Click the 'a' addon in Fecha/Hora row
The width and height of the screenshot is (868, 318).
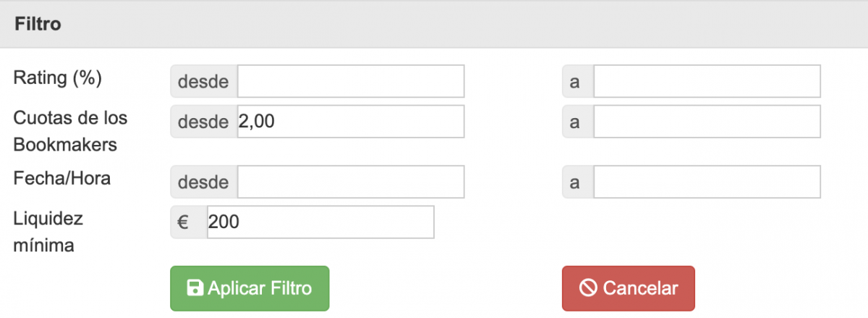click(x=578, y=182)
